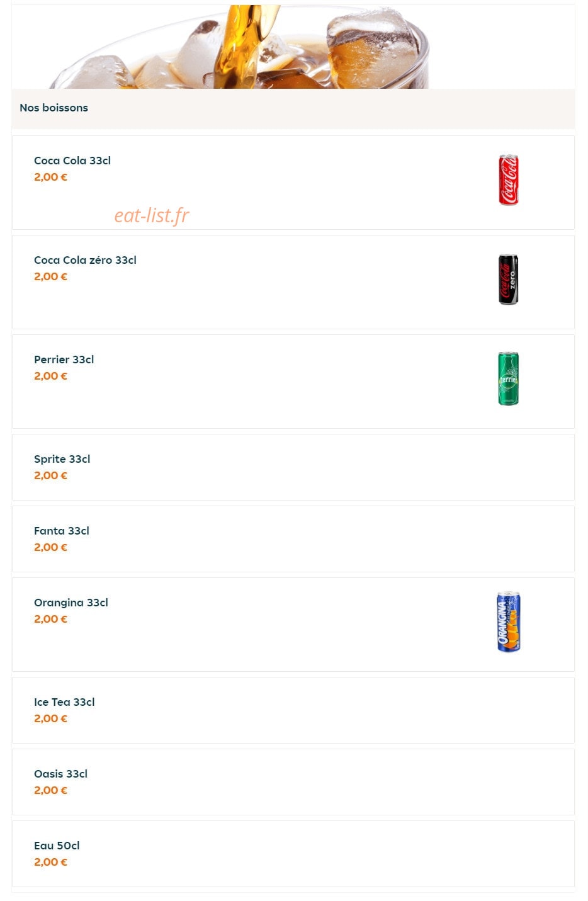
Task: Choose the Fanta 33cl drink
Action: tap(293, 539)
